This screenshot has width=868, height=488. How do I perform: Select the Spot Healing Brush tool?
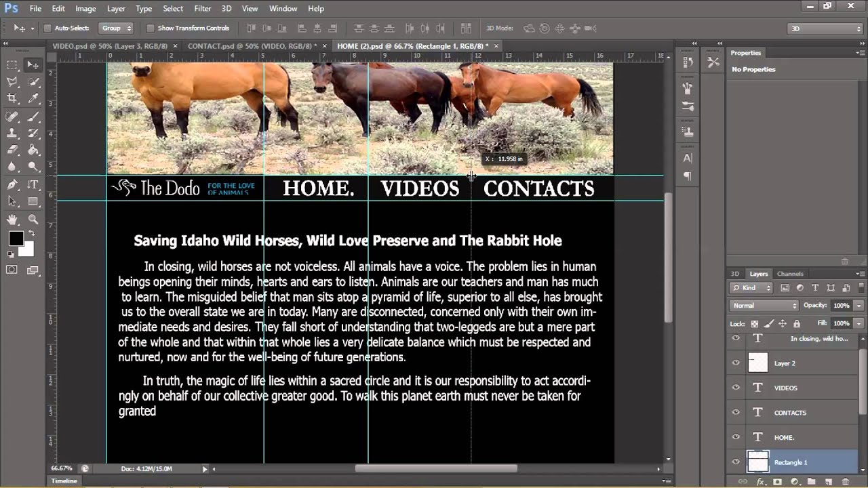tap(12, 117)
